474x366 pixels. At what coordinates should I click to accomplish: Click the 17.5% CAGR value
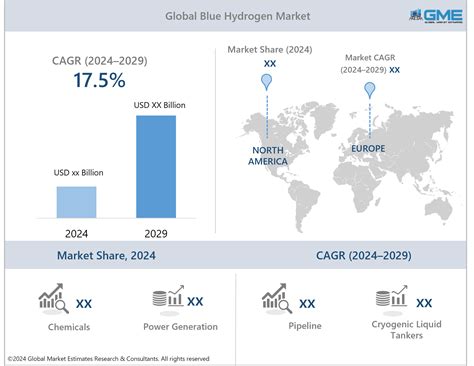99,80
